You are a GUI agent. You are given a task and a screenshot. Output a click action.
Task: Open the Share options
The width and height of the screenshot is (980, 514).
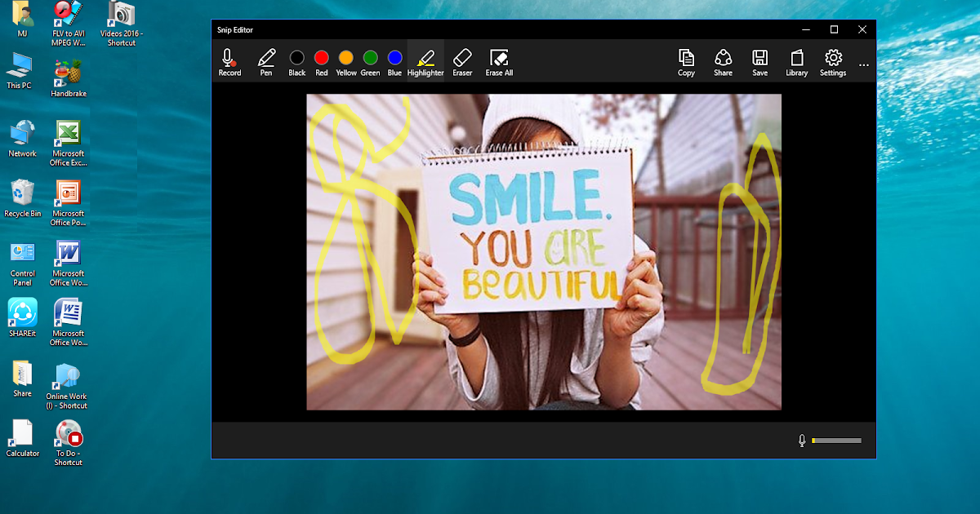coord(723,61)
